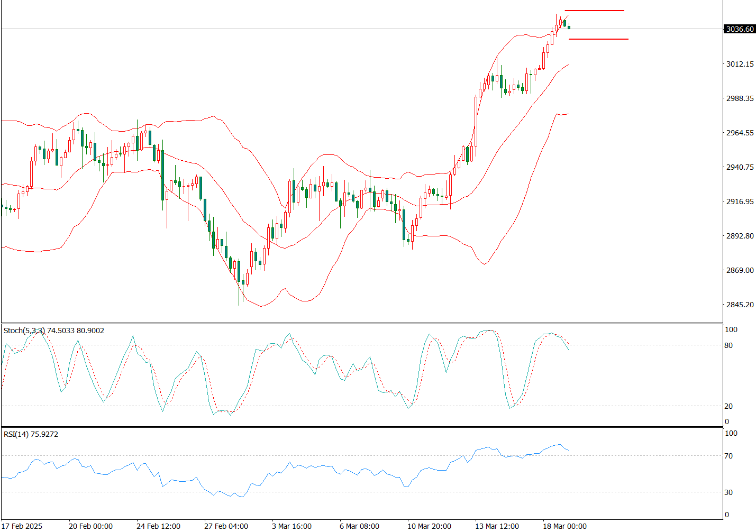
Task: Click the 13 Mar 12:00 time label
Action: pyautogui.click(x=497, y=526)
